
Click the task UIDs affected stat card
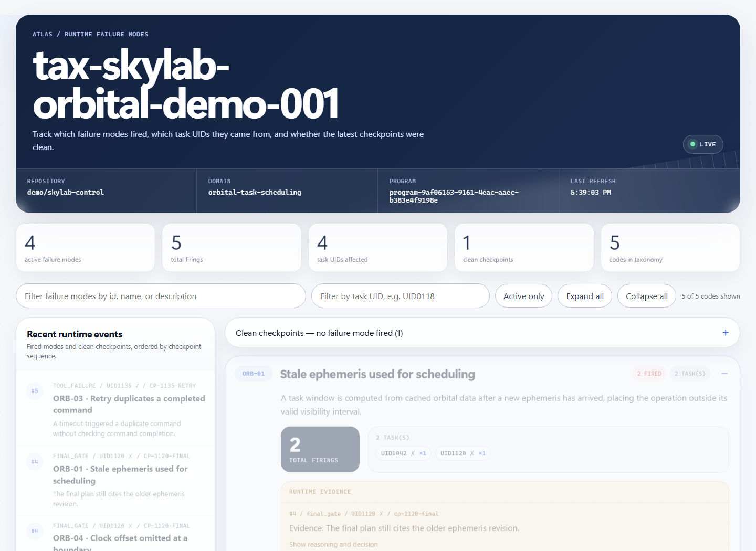pyautogui.click(x=378, y=248)
